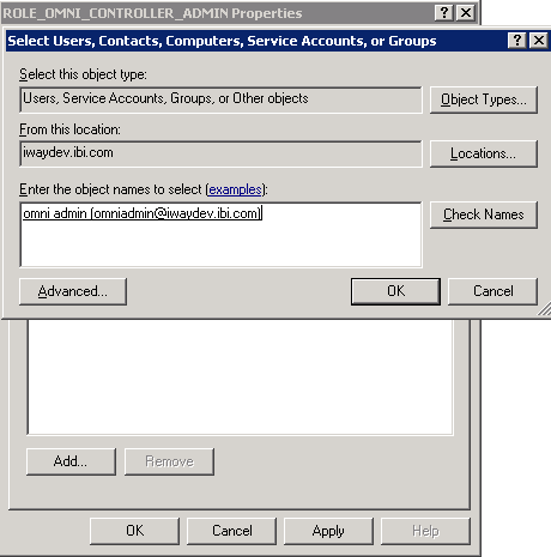Apply changes in the Properties window
The image size is (552, 557).
[329, 531]
